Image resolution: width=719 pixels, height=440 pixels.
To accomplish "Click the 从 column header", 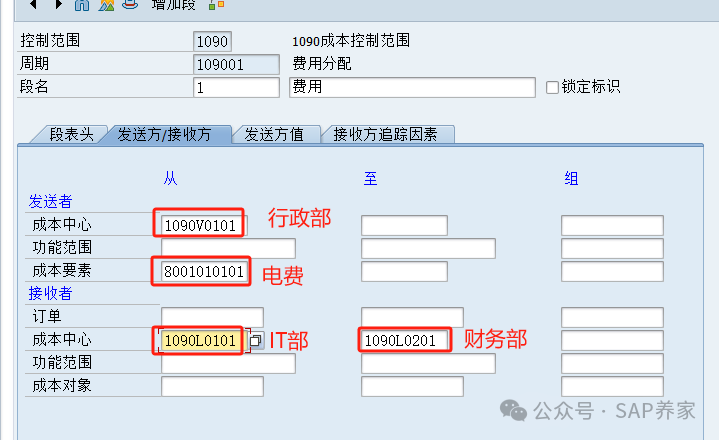I will pos(170,178).
